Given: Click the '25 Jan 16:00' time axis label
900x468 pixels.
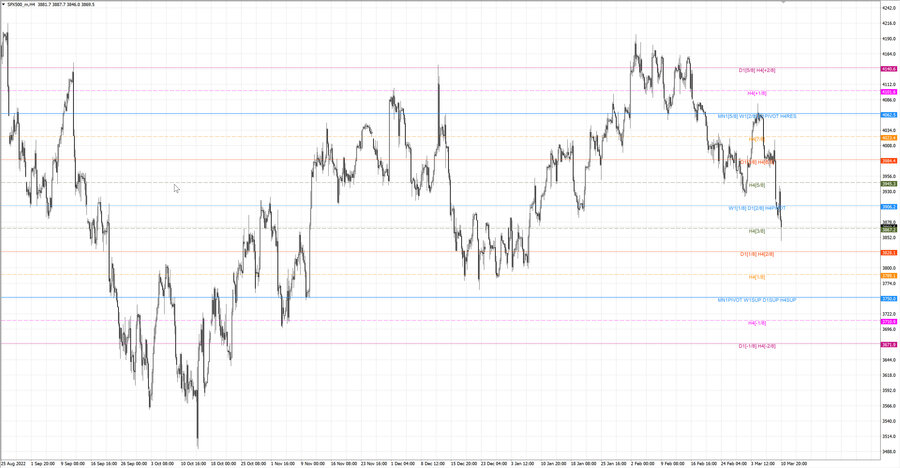Looking at the screenshot, I should click(614, 463).
